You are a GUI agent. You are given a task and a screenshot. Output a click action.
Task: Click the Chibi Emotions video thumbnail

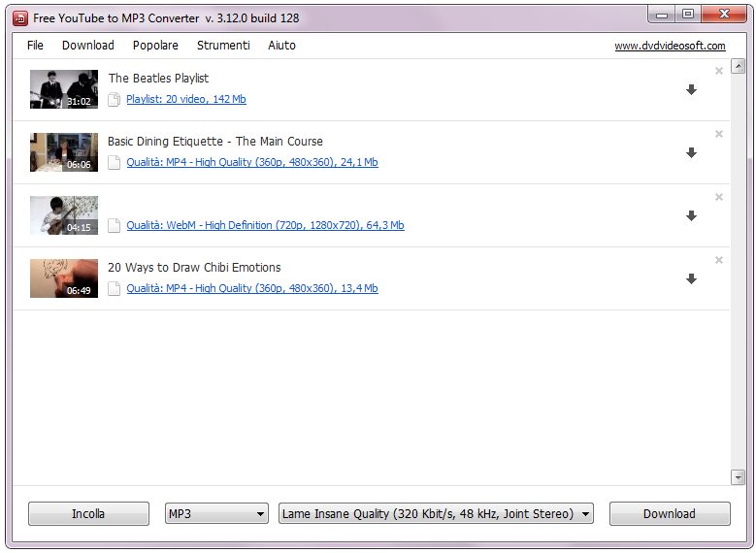(64, 278)
